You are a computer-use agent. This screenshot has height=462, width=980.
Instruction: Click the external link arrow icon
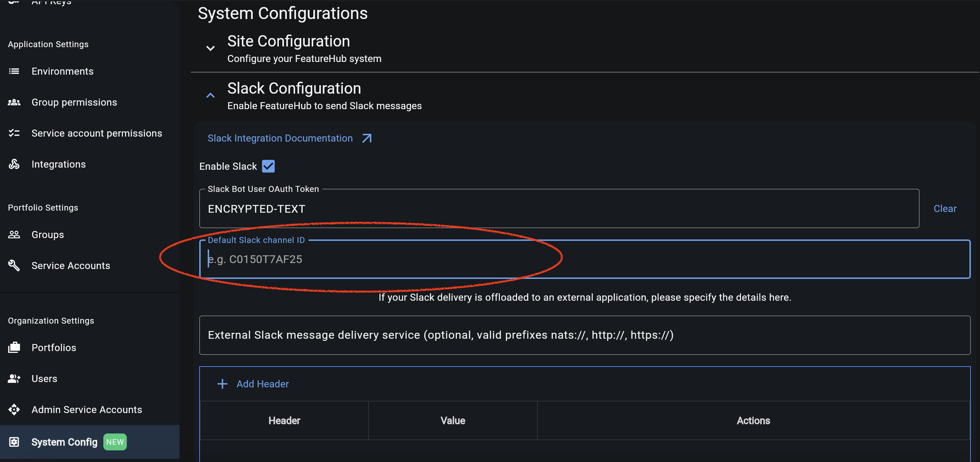[x=367, y=138]
